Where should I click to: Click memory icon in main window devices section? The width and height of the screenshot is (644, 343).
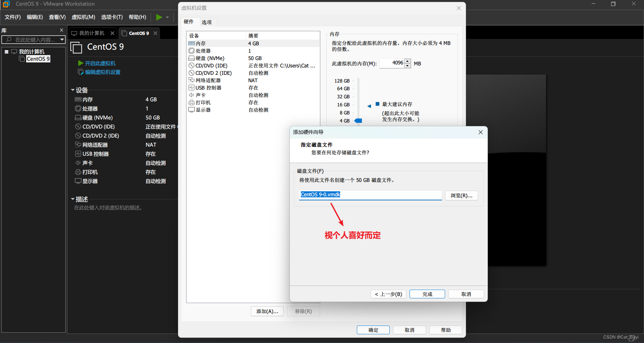click(78, 99)
